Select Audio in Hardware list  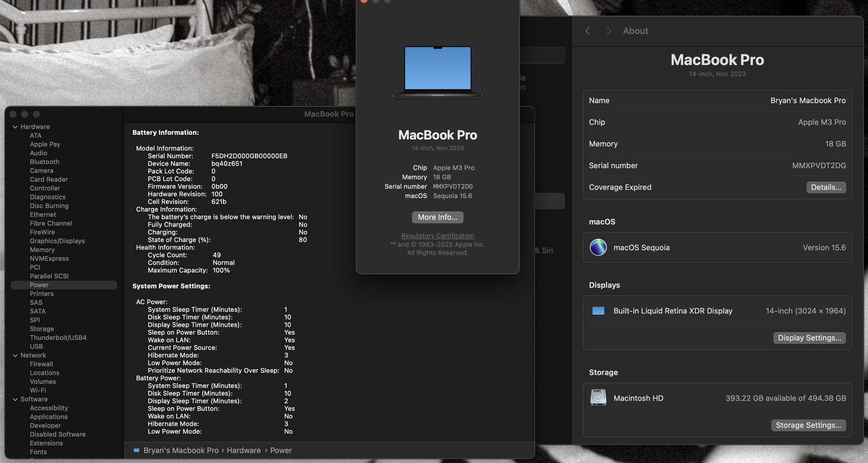pyautogui.click(x=38, y=153)
